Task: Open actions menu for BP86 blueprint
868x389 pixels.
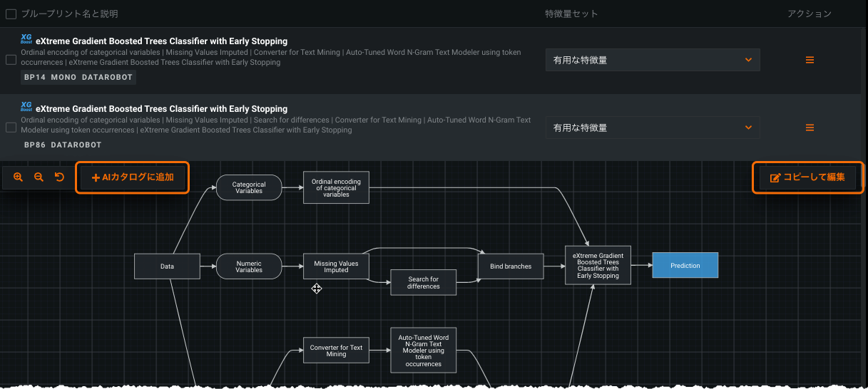Action: click(810, 128)
